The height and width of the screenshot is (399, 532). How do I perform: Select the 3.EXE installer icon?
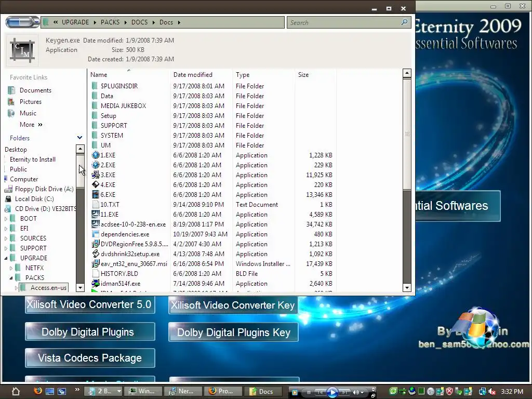[96, 175]
